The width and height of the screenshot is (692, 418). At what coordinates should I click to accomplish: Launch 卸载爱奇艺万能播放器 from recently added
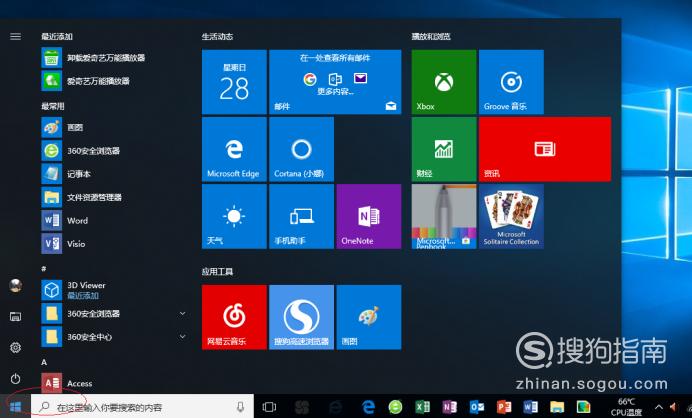coord(115,58)
